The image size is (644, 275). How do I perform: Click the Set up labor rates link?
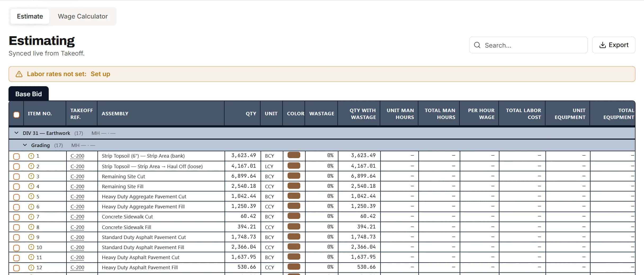(100, 74)
